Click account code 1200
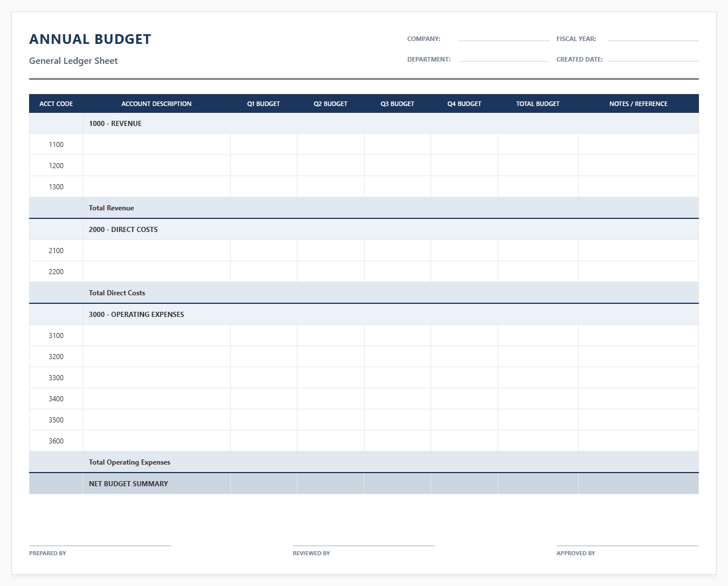Viewport: 728px width, 586px height. coord(56,166)
